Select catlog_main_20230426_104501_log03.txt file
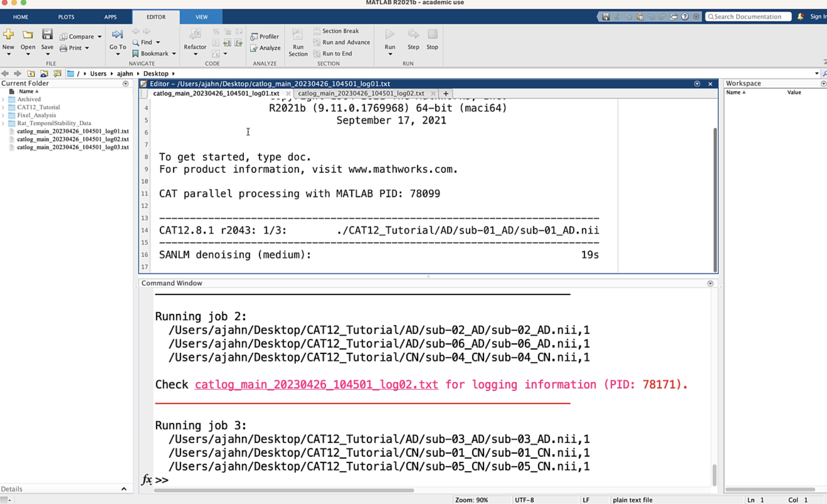 (73, 147)
